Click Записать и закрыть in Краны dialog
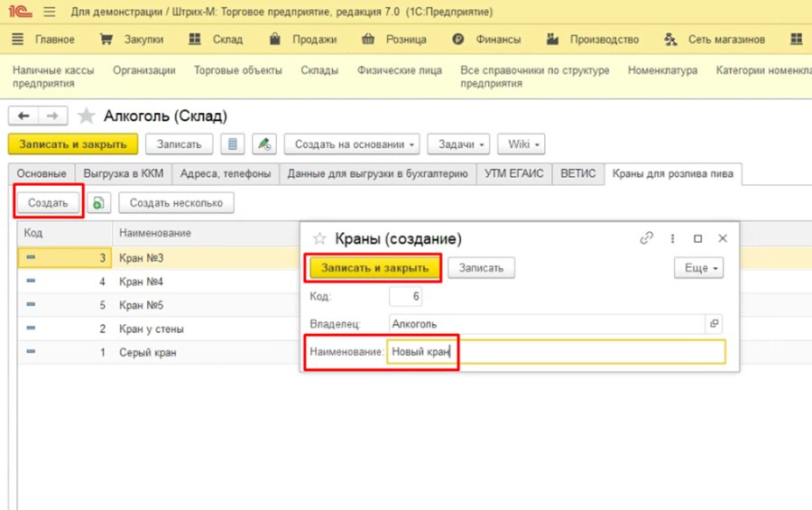 point(374,268)
